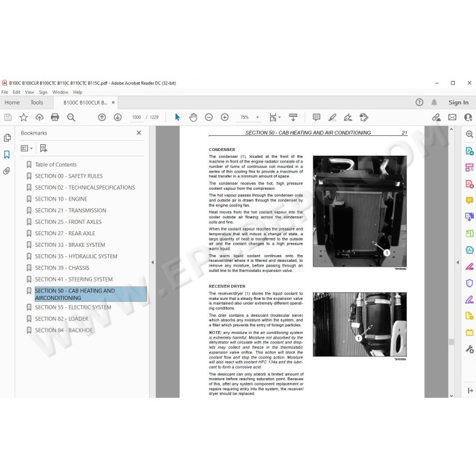This screenshot has height=476, width=476.
Task: Open SECTION 84 - BACKHOE bookmark
Action: [64, 330]
